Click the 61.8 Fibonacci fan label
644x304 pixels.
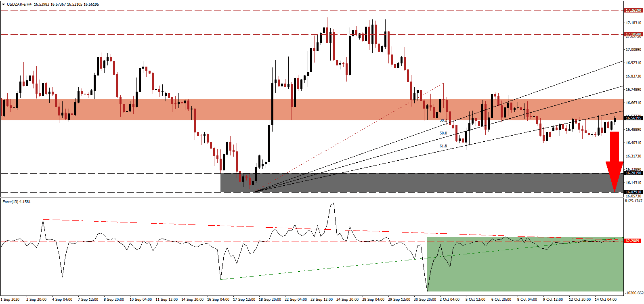443,146
